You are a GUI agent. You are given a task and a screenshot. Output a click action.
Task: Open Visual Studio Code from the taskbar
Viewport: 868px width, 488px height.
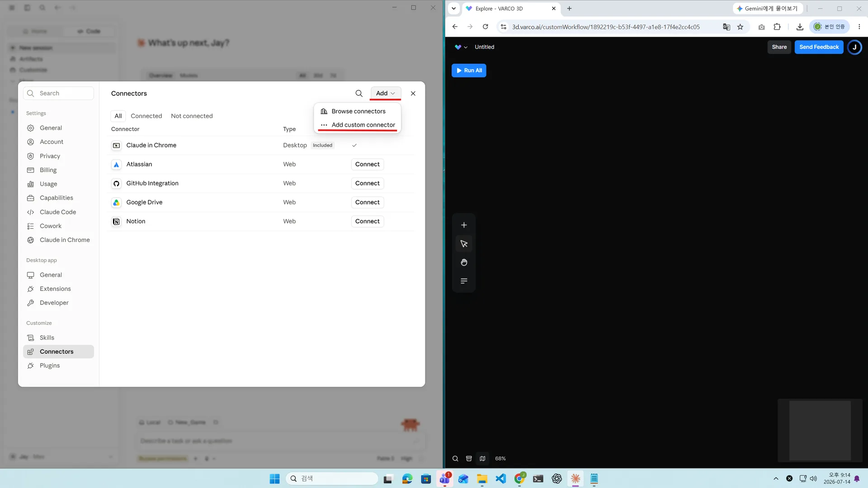pyautogui.click(x=500, y=479)
